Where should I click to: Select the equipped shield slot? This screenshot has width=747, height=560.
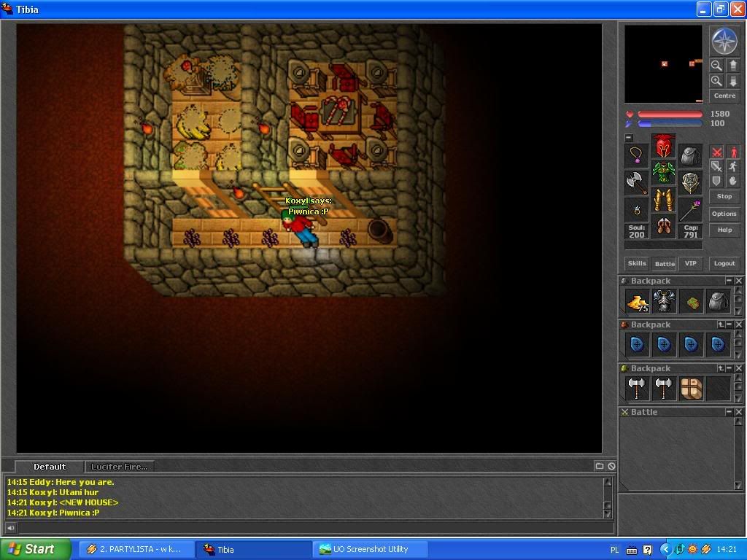click(x=690, y=182)
